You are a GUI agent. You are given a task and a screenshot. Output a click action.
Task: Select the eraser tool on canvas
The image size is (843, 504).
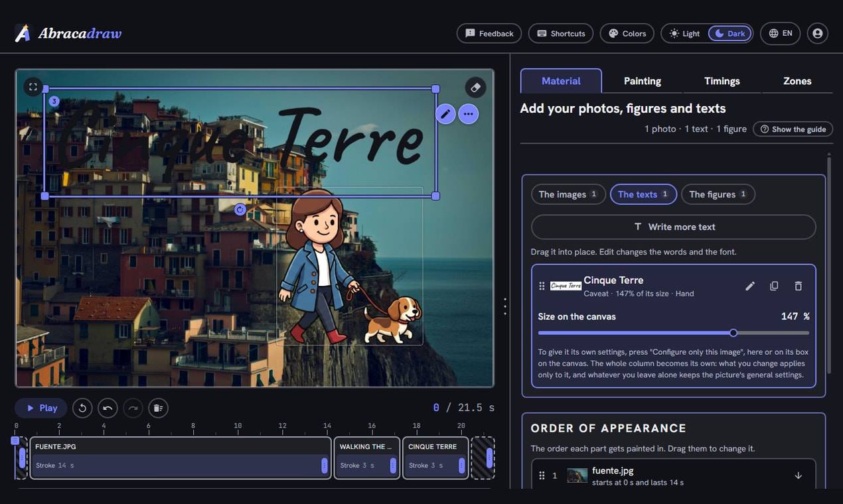(475, 87)
